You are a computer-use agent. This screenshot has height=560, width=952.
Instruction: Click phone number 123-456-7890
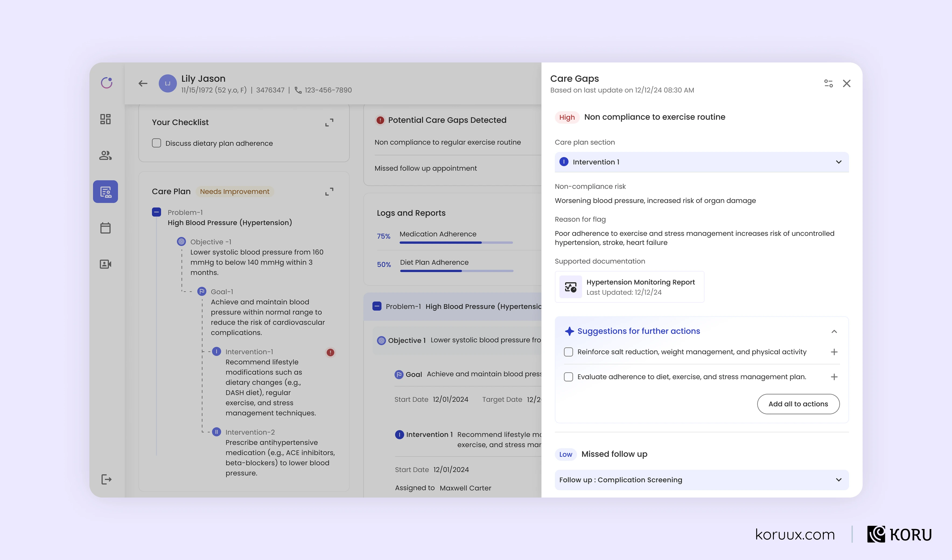click(328, 90)
